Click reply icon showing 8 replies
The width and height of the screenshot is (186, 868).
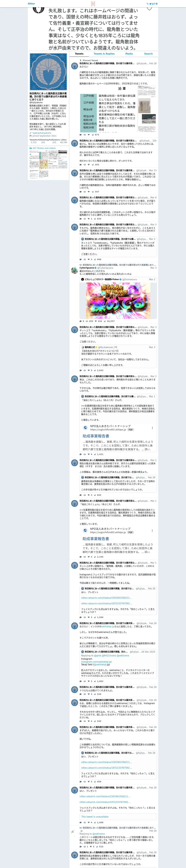click(80, 321)
